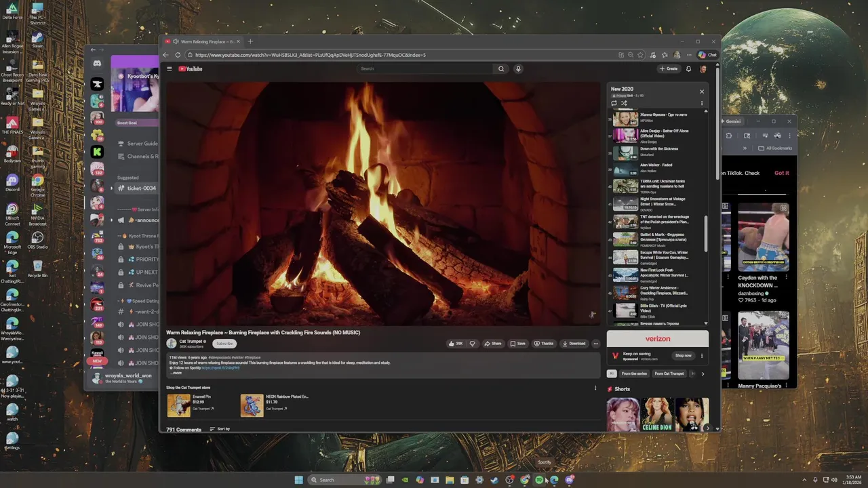This screenshot has height=488, width=868.
Task: Open New 2020 playlist options menu
Action: 702,103
